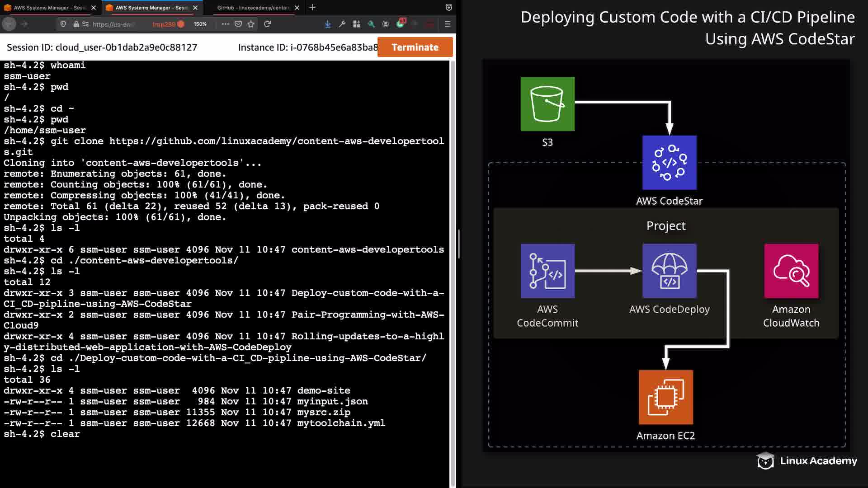This screenshot has width=868, height=488.
Task: Click the site permissions icon in address bar
Action: pos(85,24)
